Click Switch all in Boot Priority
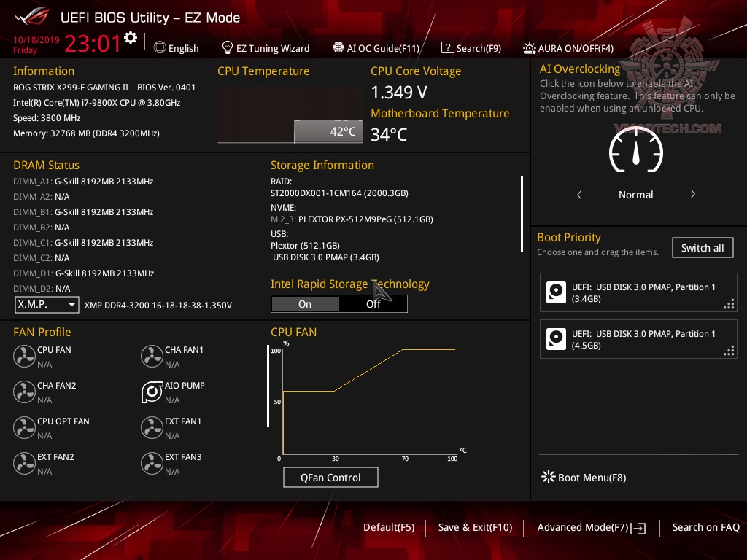Viewport: 747px width, 560px height. point(703,247)
